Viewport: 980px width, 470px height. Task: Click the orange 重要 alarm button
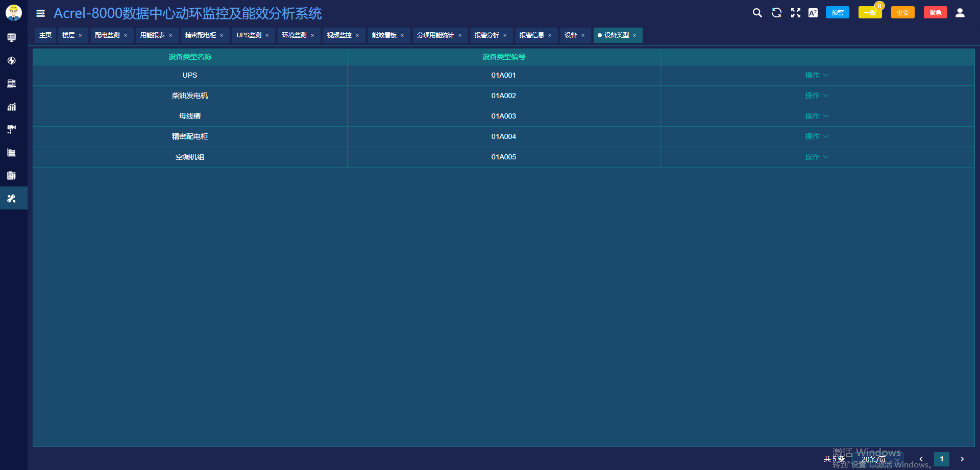[x=903, y=13]
